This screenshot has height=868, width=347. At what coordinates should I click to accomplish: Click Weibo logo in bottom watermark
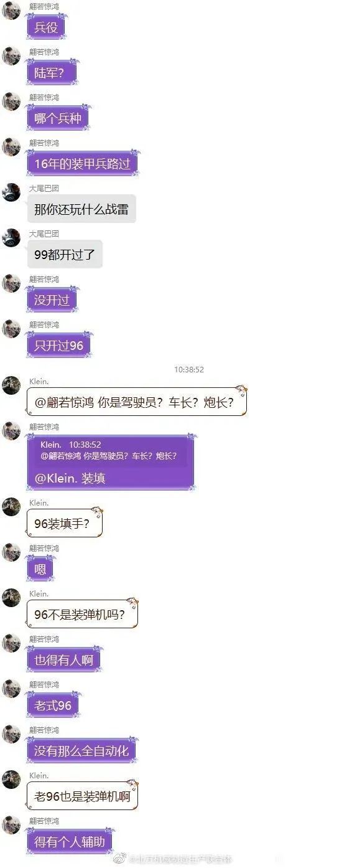tap(120, 859)
